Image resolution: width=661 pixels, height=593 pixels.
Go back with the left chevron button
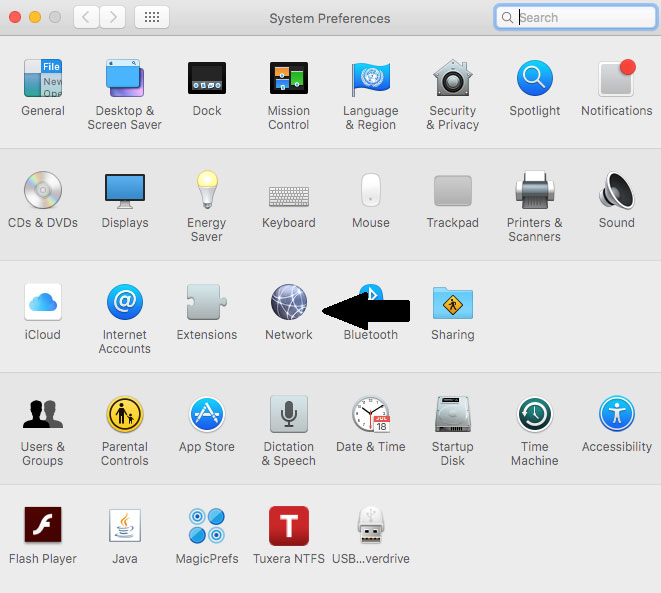point(86,17)
